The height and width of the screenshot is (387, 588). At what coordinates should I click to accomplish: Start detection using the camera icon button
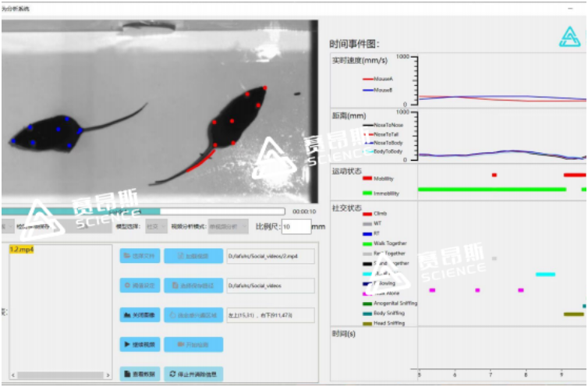193,344
